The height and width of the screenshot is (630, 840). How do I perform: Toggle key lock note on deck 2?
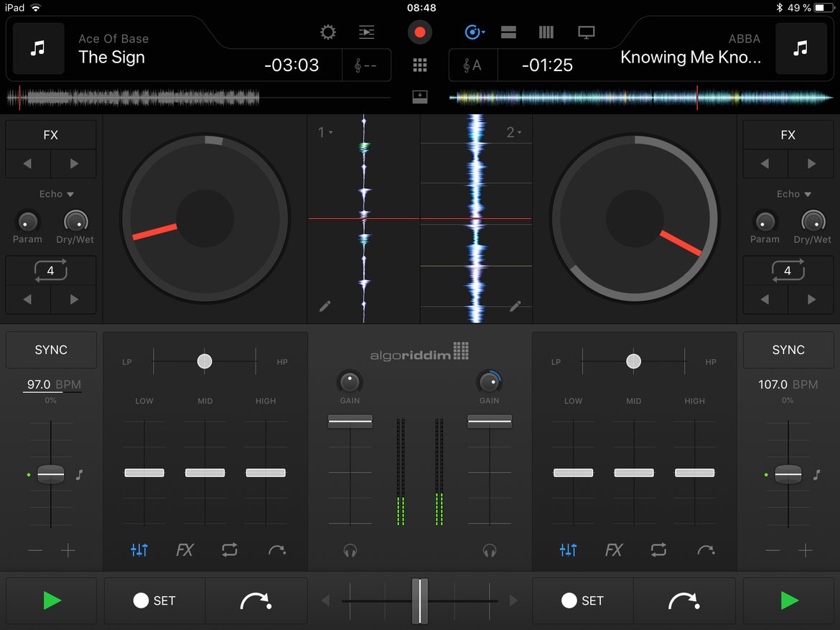click(x=817, y=475)
